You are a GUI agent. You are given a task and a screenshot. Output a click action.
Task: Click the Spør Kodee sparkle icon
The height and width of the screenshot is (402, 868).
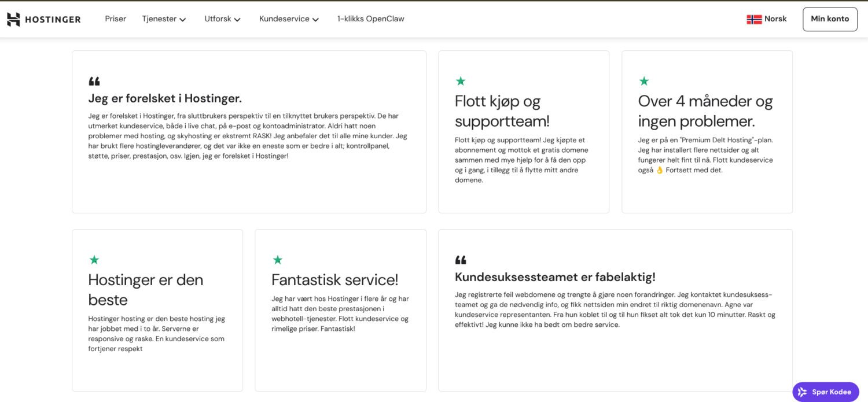(802, 392)
